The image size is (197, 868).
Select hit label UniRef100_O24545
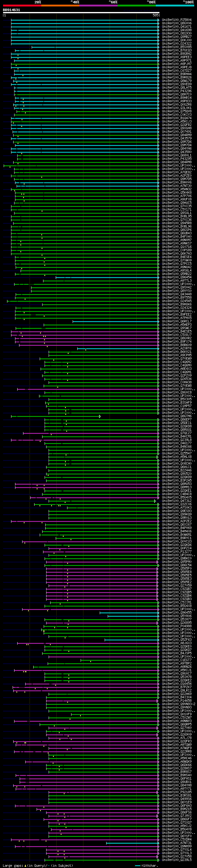tap(177, 301)
